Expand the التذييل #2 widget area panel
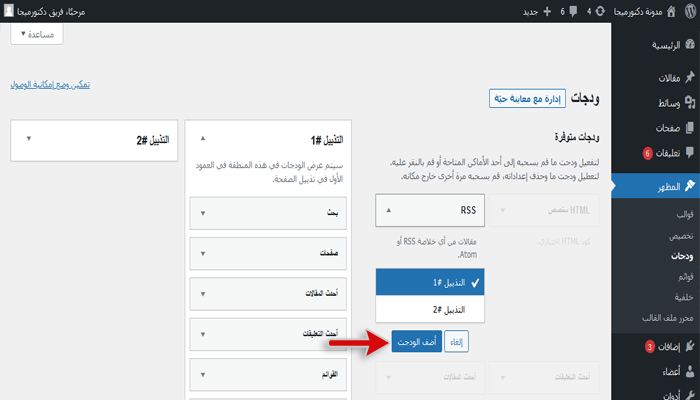The image size is (700, 400). (28, 139)
